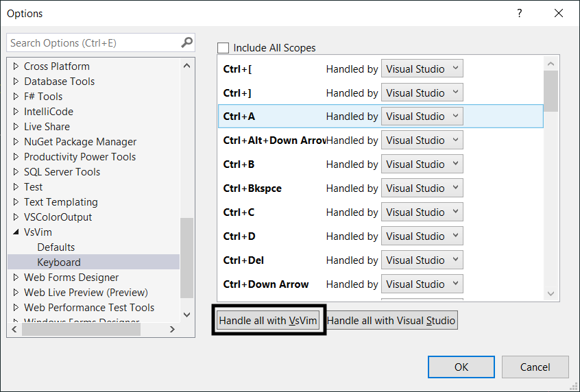This screenshot has height=392, width=580.
Task: Open Handled by dropdown for Ctrl+B
Action: coord(422,164)
